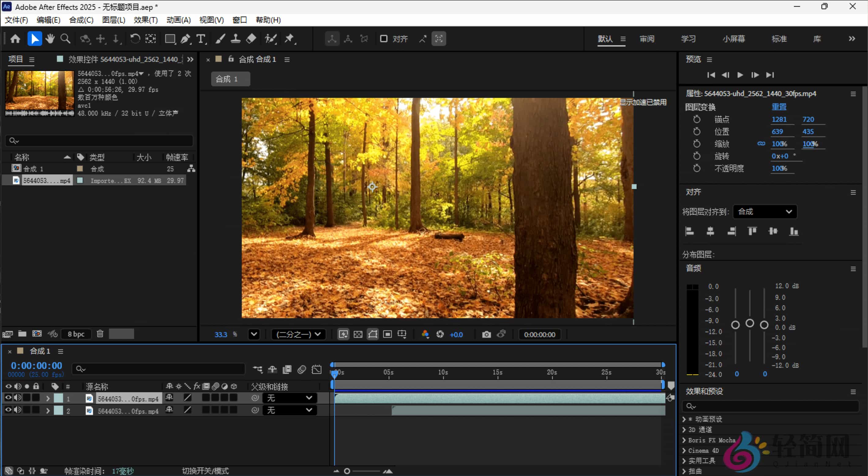Select the Brush tool
The width and height of the screenshot is (868, 476).
coord(220,39)
